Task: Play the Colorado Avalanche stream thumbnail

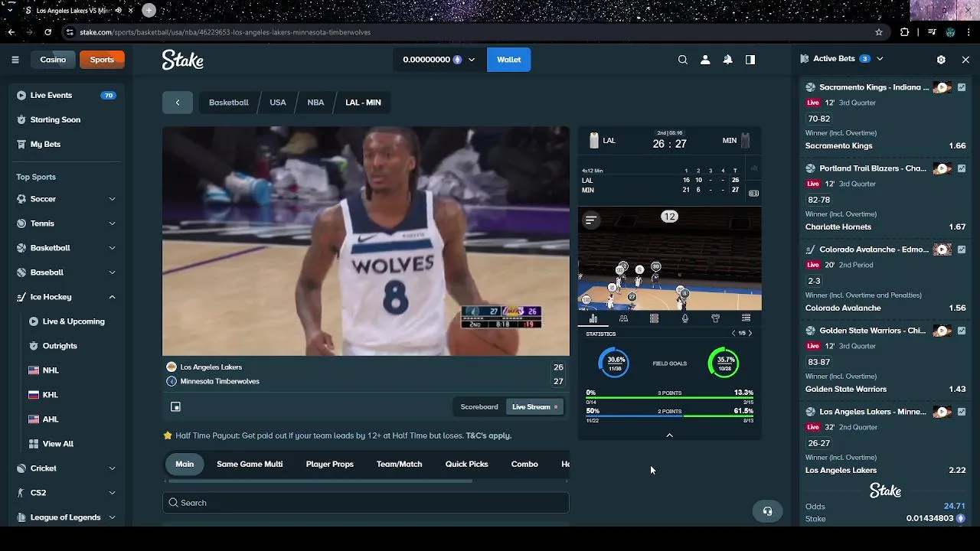Action: (942, 249)
